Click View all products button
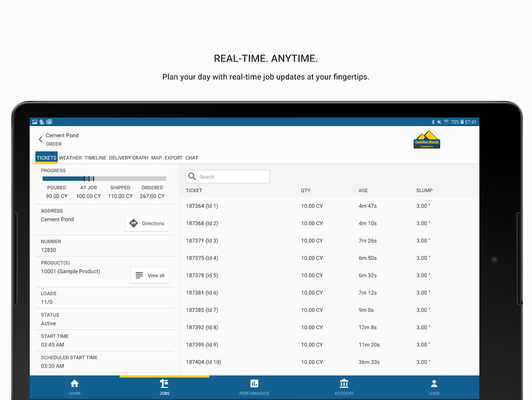Screen dimensions: 532x400 [x=149, y=275]
